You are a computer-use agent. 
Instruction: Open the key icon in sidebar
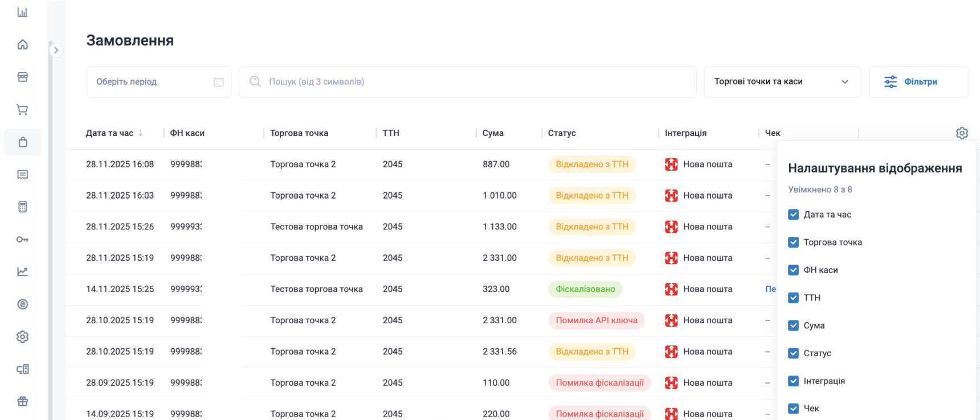[x=23, y=239]
